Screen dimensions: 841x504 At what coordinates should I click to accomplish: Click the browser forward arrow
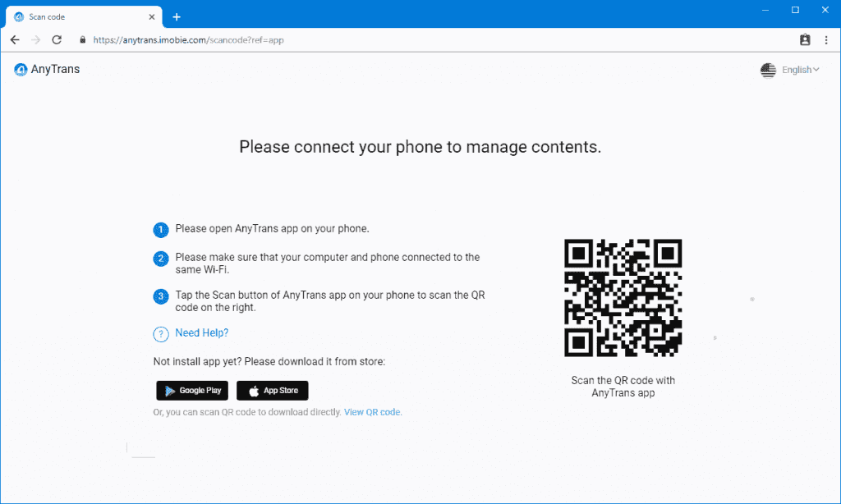tap(35, 39)
